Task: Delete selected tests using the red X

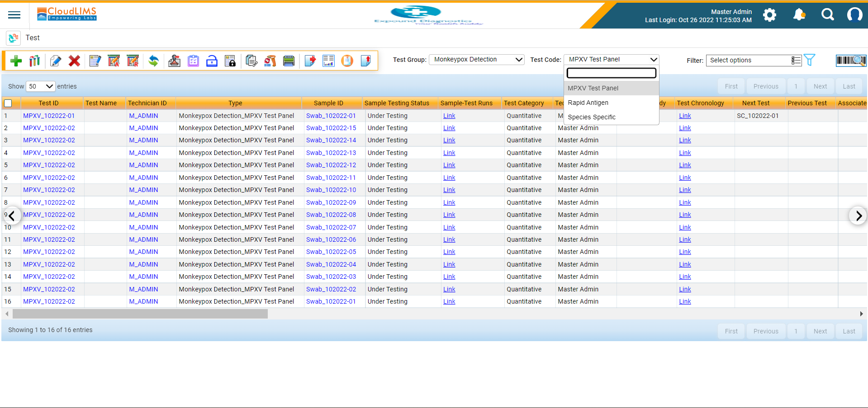Action: [74, 61]
